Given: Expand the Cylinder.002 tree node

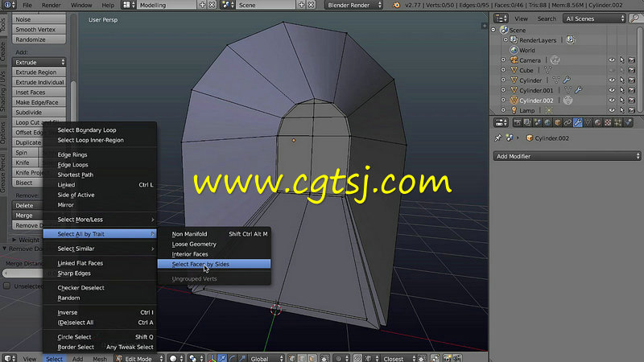Looking at the screenshot, I should (503, 100).
